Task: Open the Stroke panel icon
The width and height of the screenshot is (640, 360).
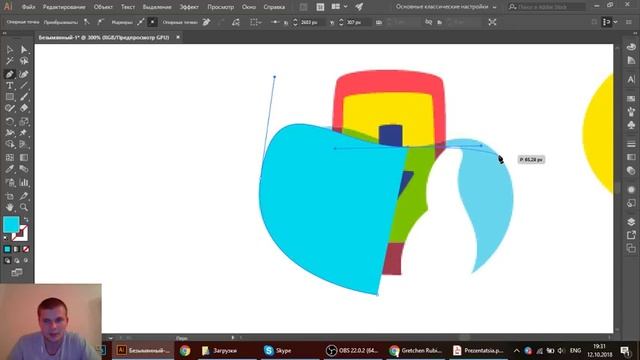Action: [x=631, y=144]
